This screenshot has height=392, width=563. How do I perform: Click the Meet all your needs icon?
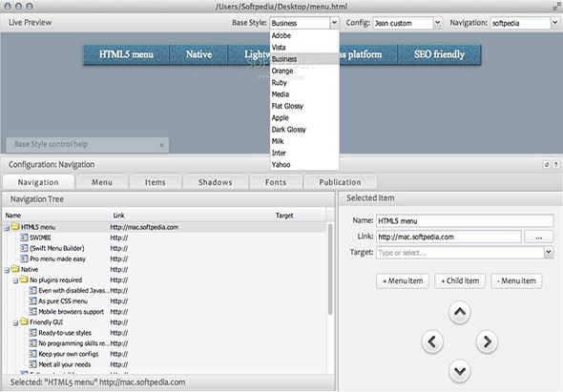tap(32, 364)
